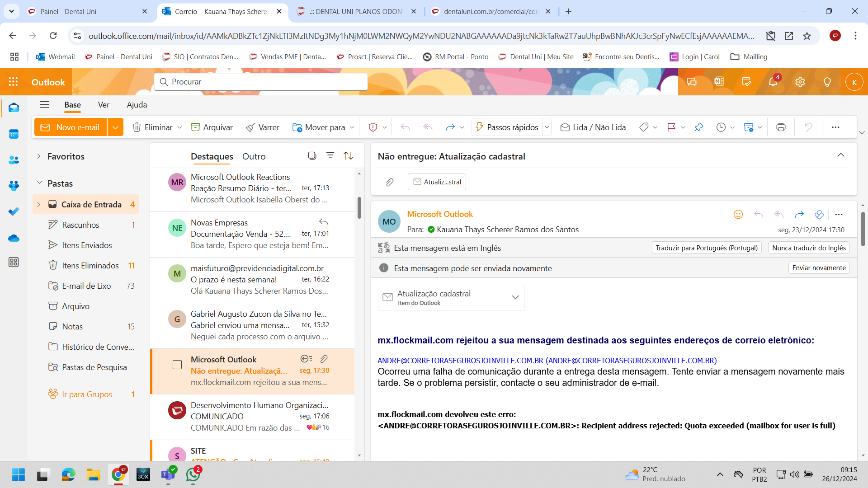Click the Arquivar button
Screen dimensions: 868x488
click(x=212, y=127)
